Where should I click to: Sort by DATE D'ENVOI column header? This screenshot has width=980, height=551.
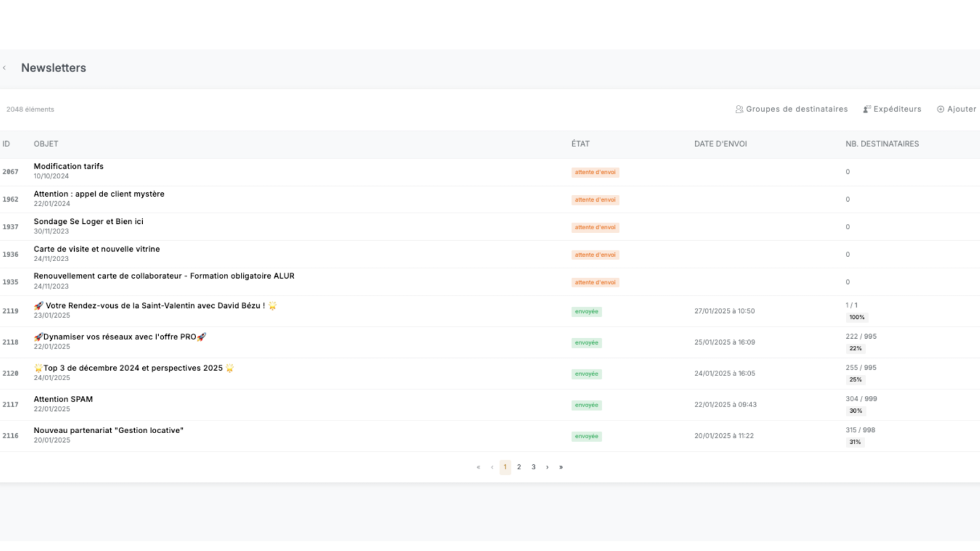coord(720,144)
